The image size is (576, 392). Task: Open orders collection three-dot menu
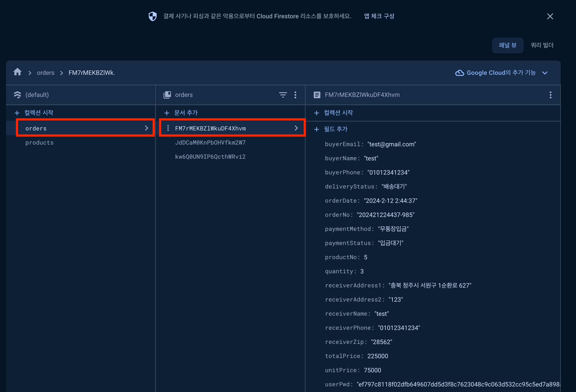[x=295, y=95]
